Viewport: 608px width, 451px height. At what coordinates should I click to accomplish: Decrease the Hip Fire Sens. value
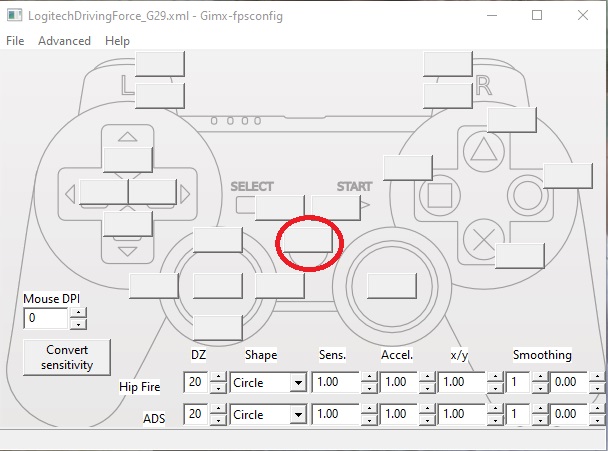click(369, 388)
